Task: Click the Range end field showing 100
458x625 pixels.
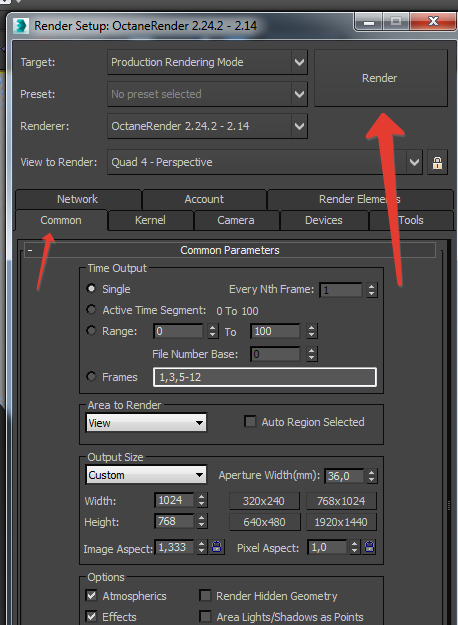Action: point(275,331)
